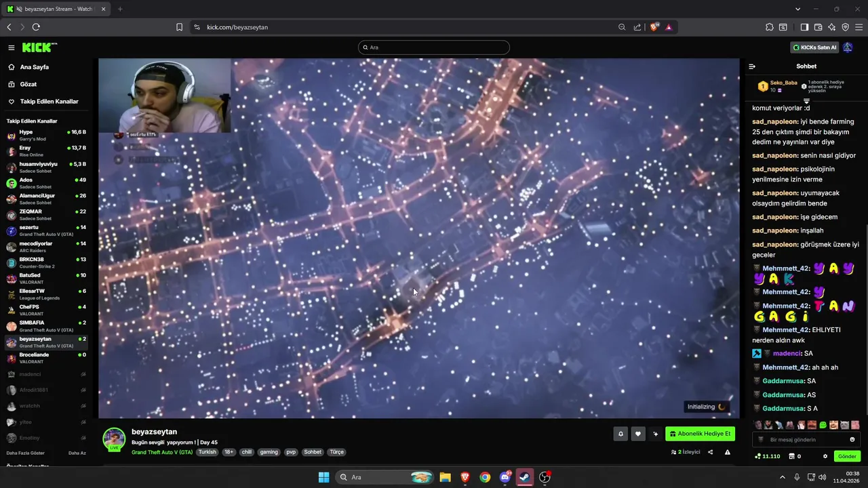Report stream with warning triangle icon
The height and width of the screenshot is (488, 868).
click(x=728, y=452)
